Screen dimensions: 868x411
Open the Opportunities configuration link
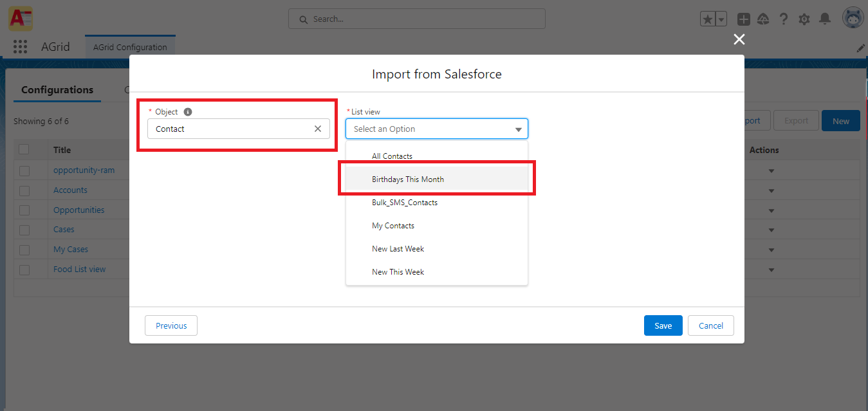(x=78, y=210)
